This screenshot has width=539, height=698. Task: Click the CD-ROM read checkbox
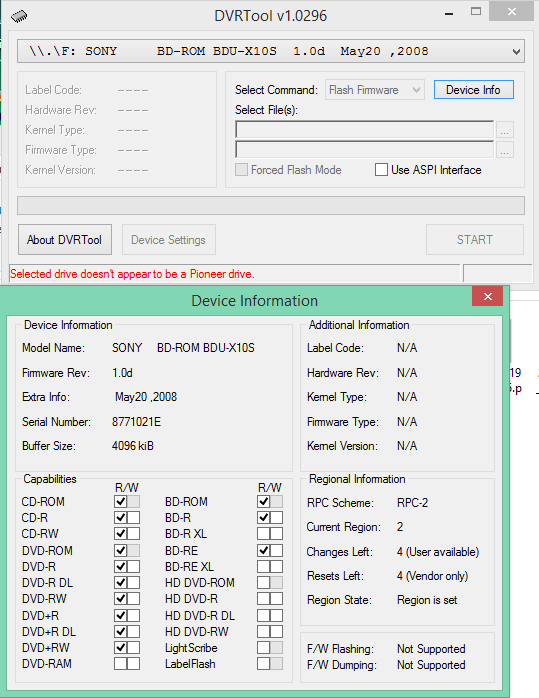[x=120, y=502]
